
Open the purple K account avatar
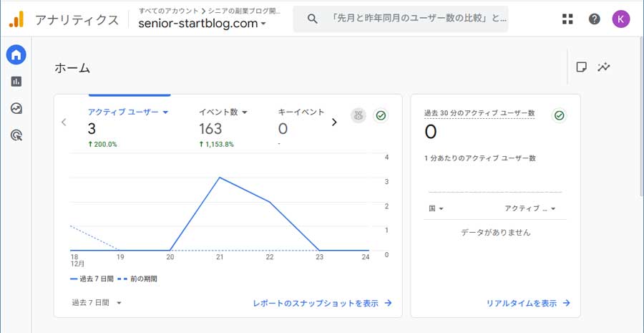tap(620, 19)
